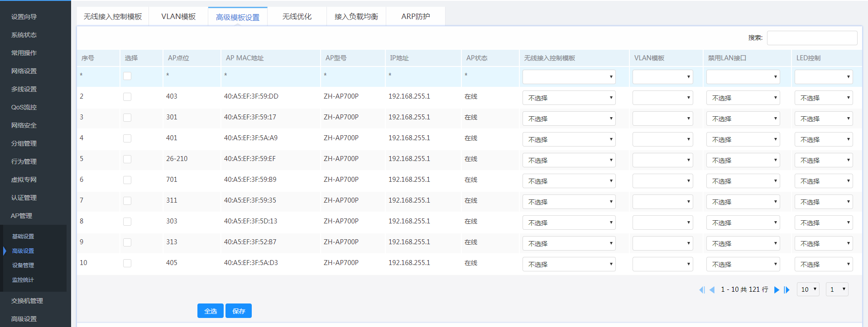Check the row for AP point 26-210

[127, 159]
